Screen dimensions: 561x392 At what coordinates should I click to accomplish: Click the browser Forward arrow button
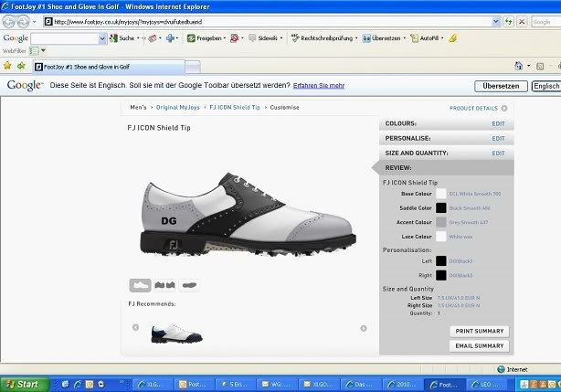point(23,22)
